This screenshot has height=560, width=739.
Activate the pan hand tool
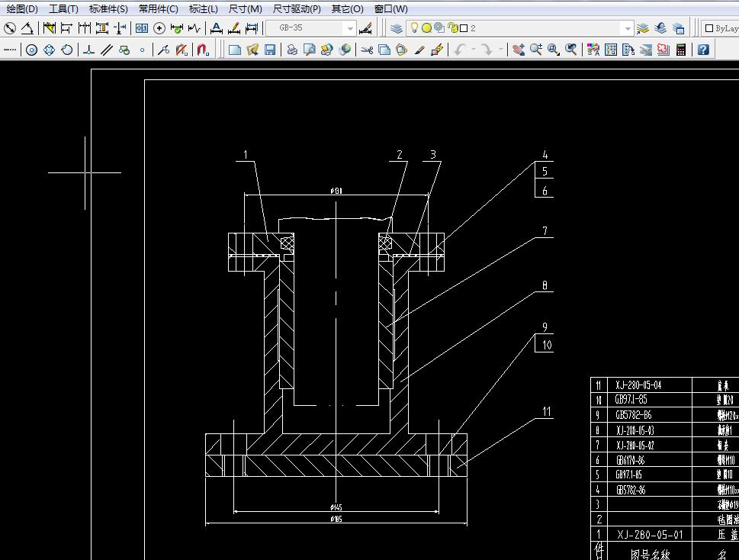[x=519, y=50]
